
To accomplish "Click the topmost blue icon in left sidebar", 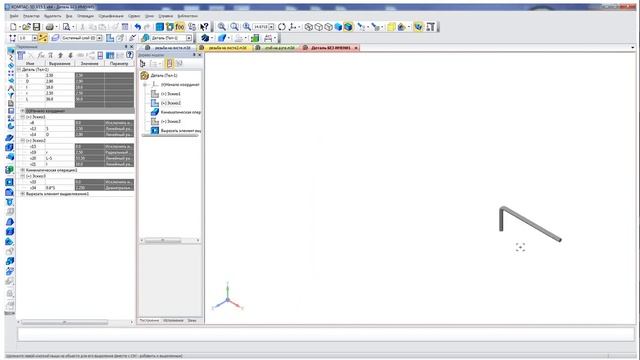I will pyautogui.click(x=11, y=51).
